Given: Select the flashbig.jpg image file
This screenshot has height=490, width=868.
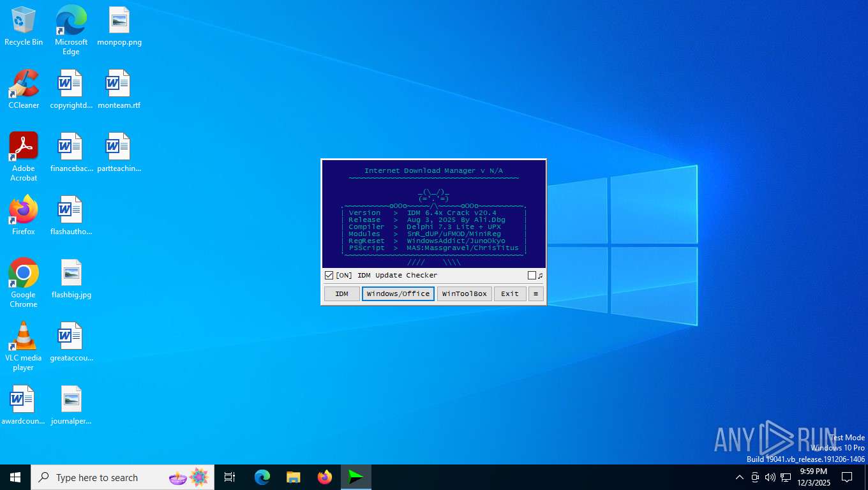Looking at the screenshot, I should pyautogui.click(x=71, y=278).
